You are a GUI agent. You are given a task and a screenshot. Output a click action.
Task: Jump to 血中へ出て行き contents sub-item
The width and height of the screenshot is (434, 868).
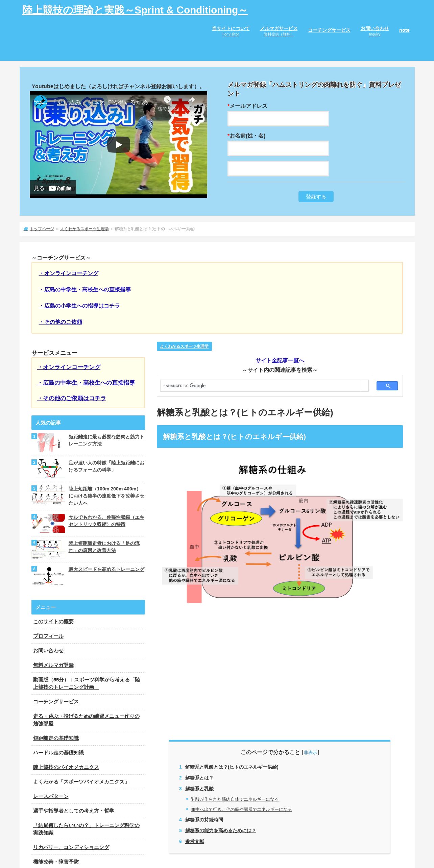(241, 810)
